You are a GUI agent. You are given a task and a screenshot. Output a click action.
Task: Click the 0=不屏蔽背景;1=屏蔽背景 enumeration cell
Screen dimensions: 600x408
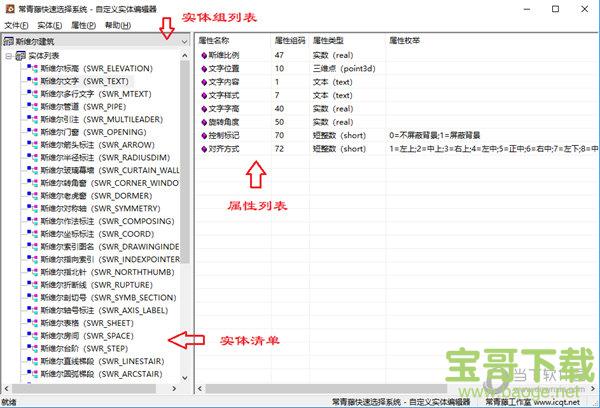tap(435, 135)
